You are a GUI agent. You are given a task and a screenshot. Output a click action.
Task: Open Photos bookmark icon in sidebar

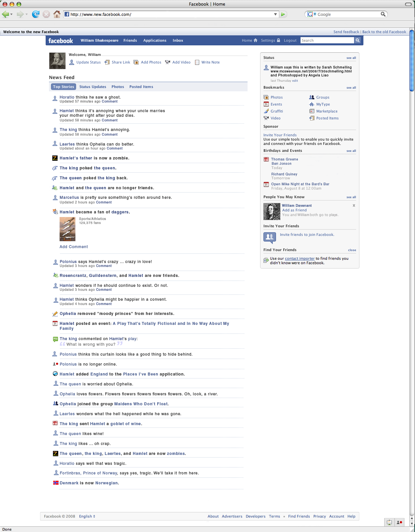pyautogui.click(x=266, y=97)
